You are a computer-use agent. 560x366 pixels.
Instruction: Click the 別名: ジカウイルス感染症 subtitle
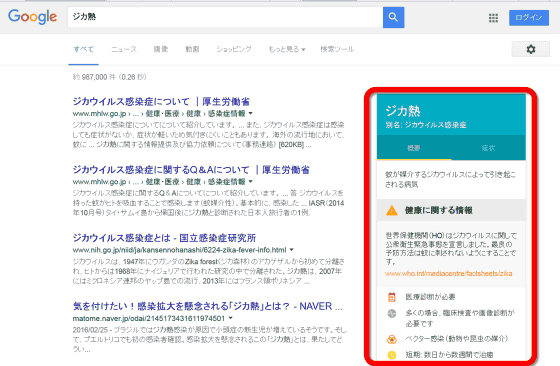click(426, 125)
